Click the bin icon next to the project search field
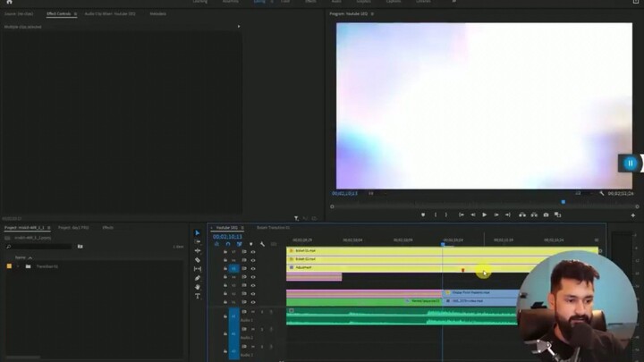 [x=80, y=247]
